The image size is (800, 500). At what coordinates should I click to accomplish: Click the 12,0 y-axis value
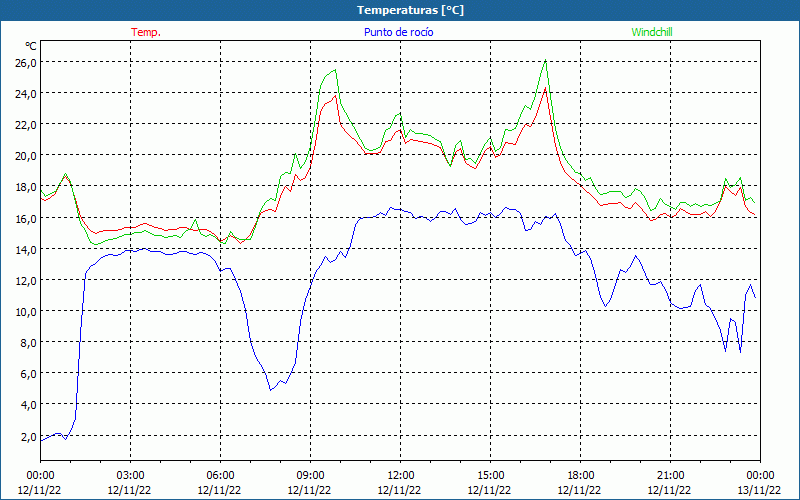pyautogui.click(x=26, y=281)
